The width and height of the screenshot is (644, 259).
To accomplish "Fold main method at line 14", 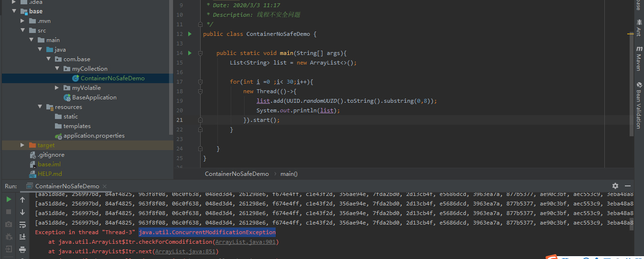I will (200, 53).
